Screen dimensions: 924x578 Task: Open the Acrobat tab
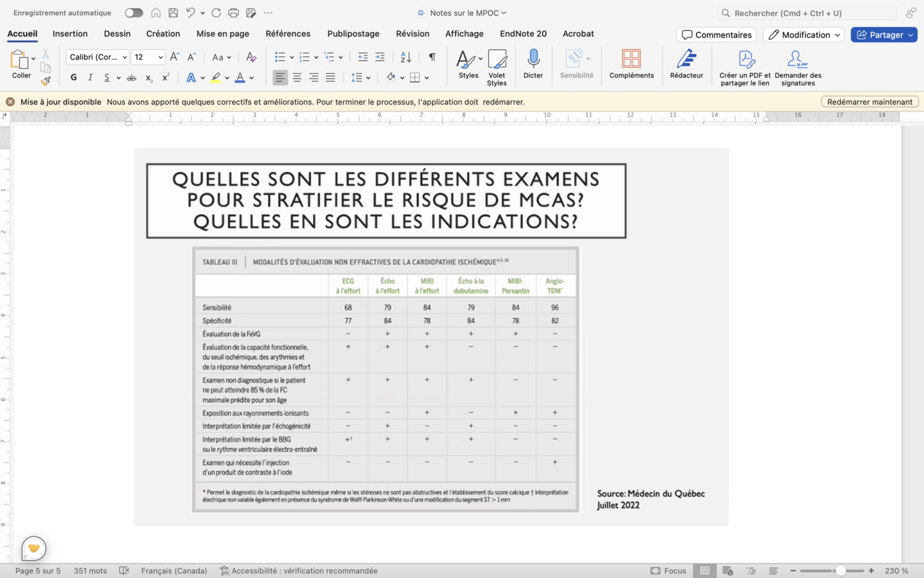[578, 34]
